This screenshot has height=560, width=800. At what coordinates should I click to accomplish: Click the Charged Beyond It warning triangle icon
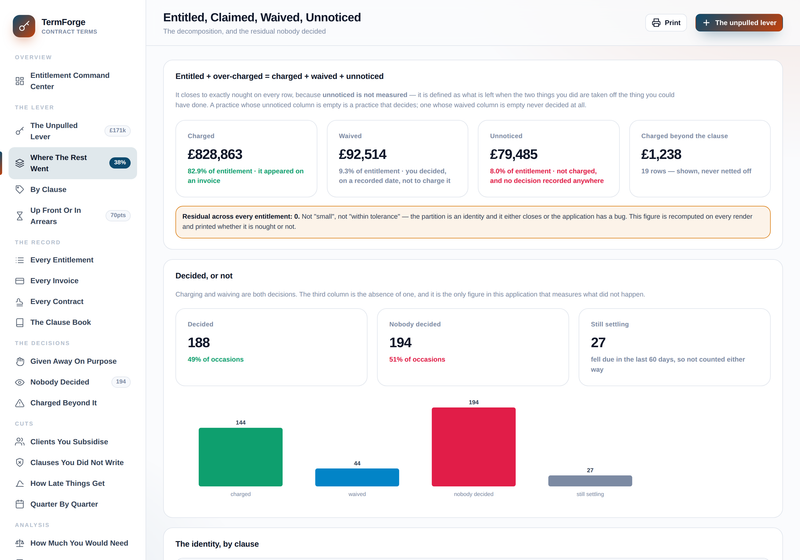(19, 403)
